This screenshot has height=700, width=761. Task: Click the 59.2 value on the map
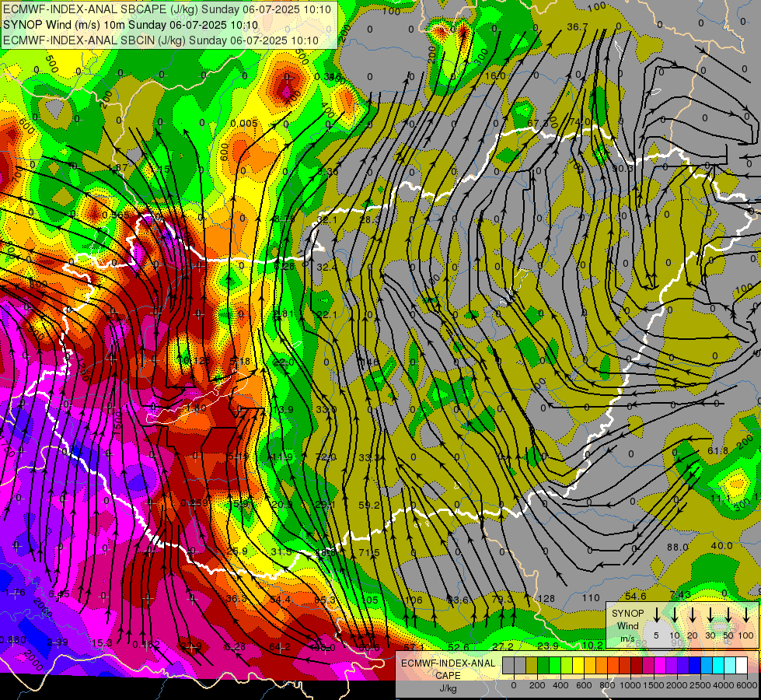[x=369, y=506]
